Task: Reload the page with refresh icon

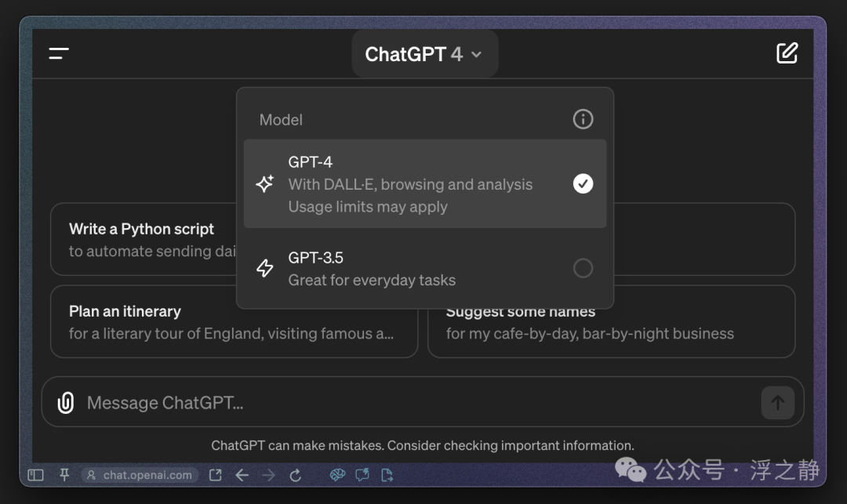Action: (295, 476)
